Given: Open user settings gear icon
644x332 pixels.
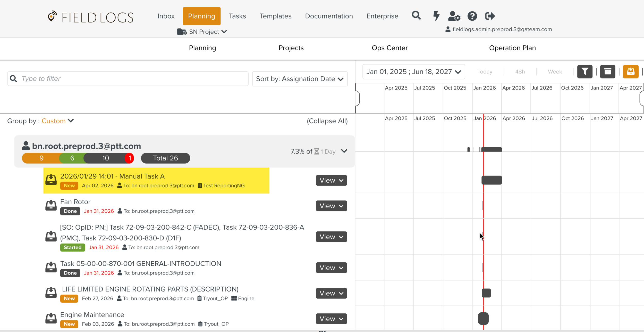Looking at the screenshot, I should click(454, 16).
